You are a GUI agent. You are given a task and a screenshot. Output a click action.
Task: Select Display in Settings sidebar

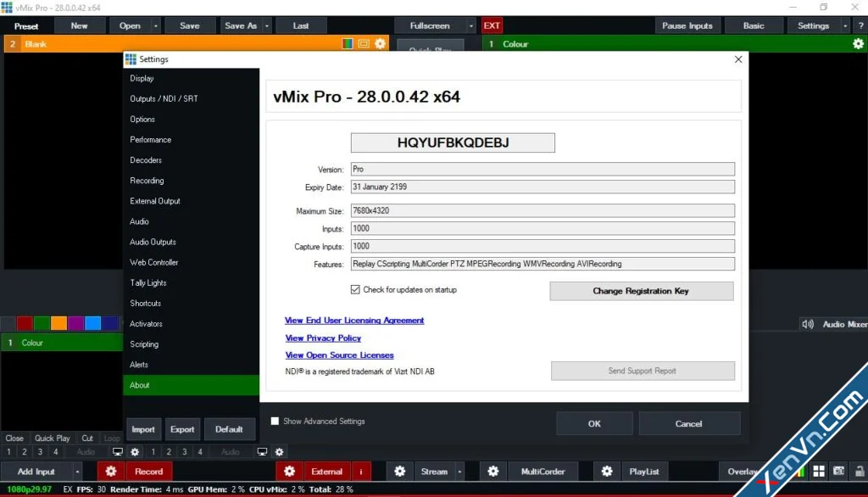pos(191,79)
